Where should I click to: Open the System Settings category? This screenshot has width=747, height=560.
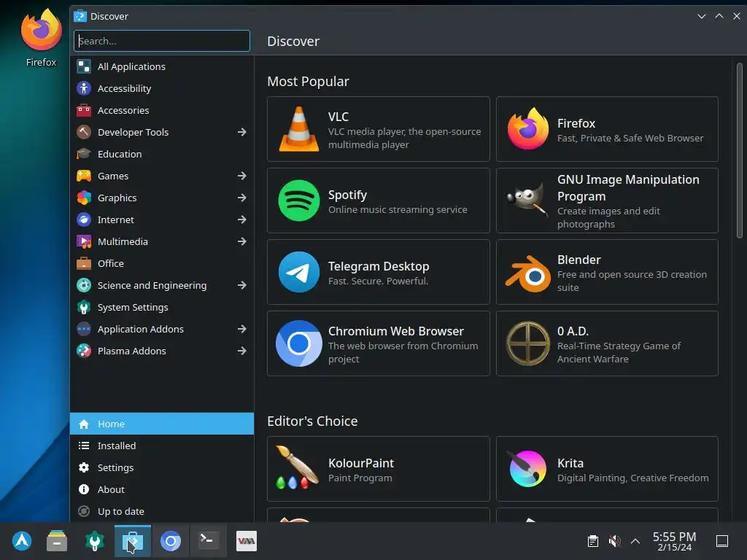pos(161,307)
